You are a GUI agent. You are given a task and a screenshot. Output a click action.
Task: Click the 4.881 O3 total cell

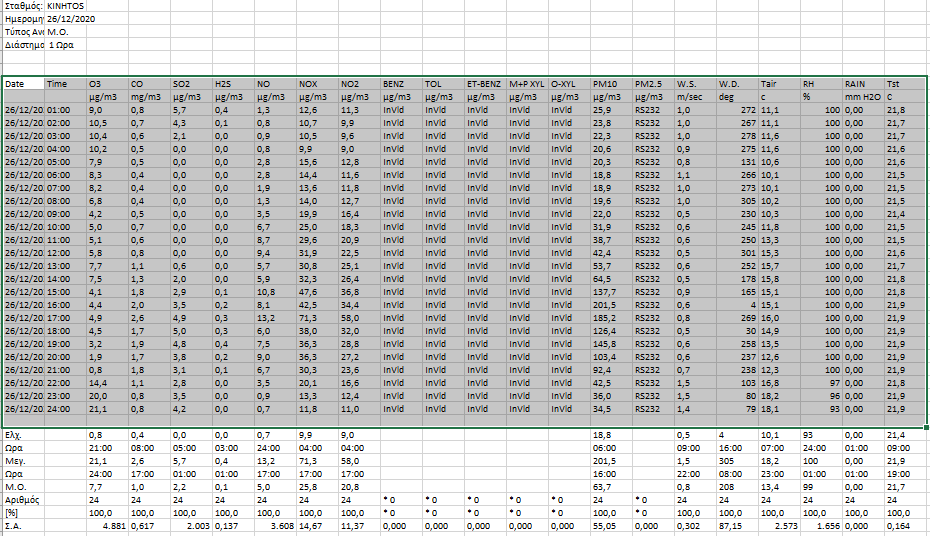coord(108,526)
